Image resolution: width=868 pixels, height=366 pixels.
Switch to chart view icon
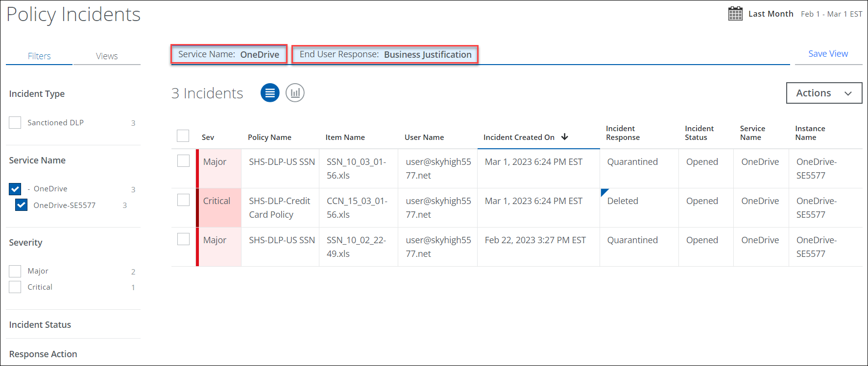(x=295, y=92)
